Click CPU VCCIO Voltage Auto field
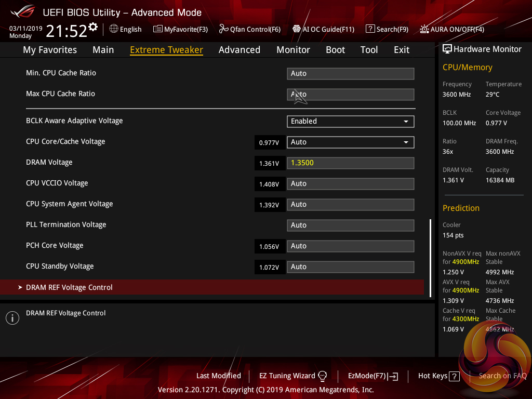The image size is (532, 399). point(351,183)
